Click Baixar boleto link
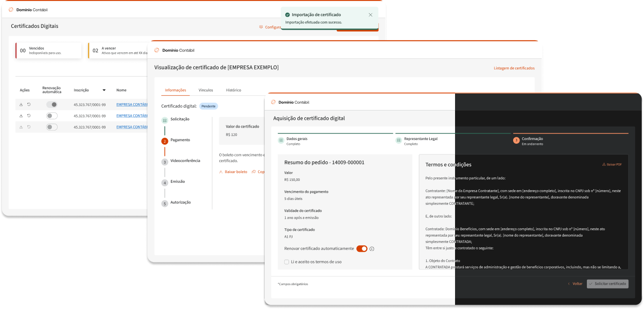This screenshot has height=309, width=644. [236, 172]
